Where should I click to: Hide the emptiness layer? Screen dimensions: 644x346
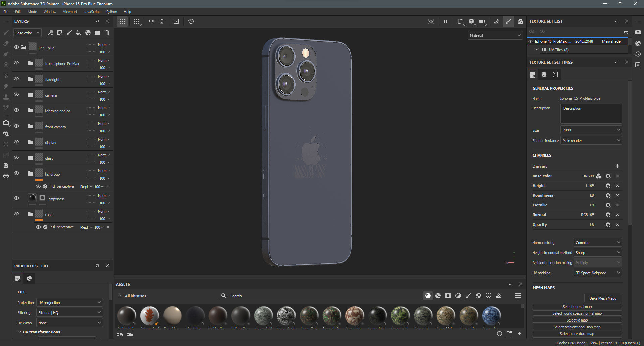tap(16, 198)
